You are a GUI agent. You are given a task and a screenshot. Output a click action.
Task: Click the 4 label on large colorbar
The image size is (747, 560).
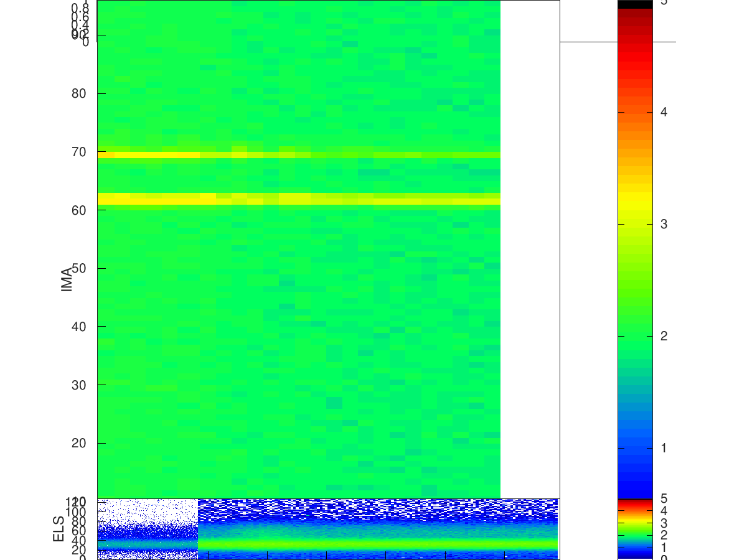[x=664, y=112]
